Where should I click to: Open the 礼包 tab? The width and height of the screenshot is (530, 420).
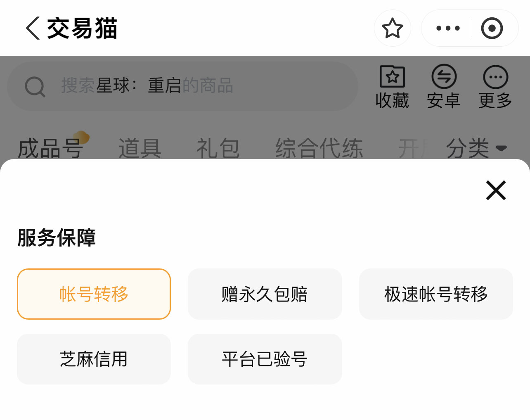pos(218,148)
